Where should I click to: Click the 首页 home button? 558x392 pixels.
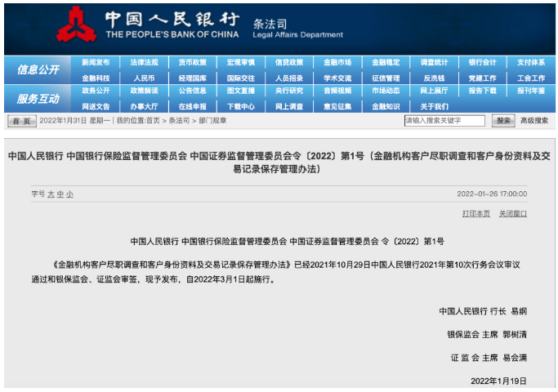click(x=22, y=121)
